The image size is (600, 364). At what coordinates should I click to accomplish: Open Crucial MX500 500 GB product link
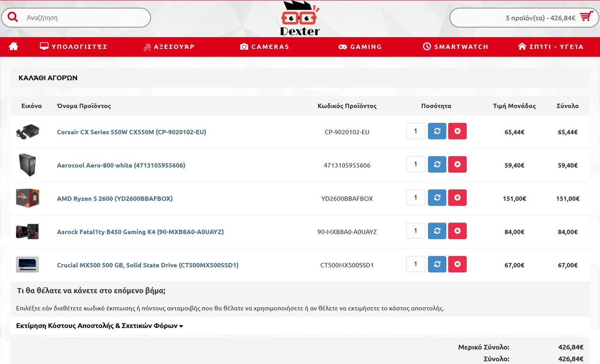click(148, 265)
